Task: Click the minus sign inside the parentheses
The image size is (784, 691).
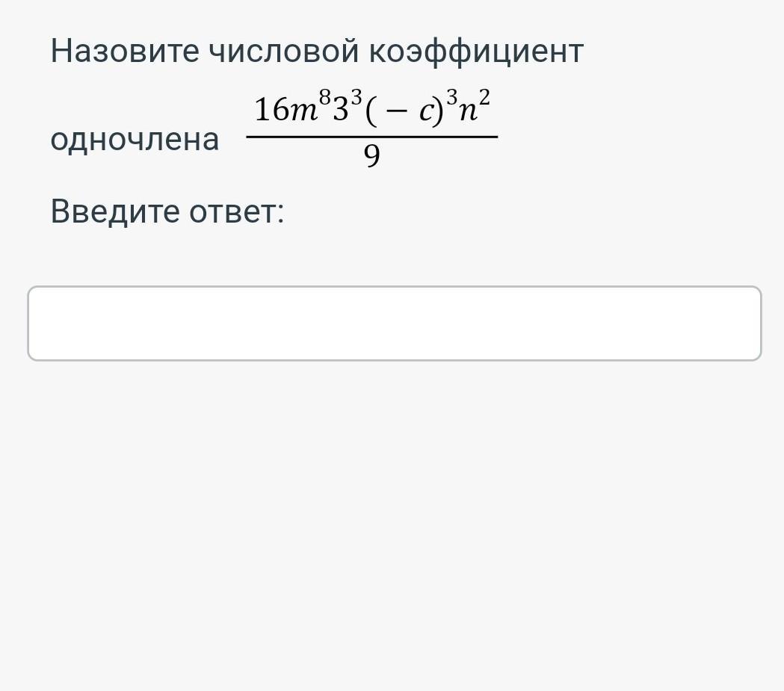Action: [397, 111]
